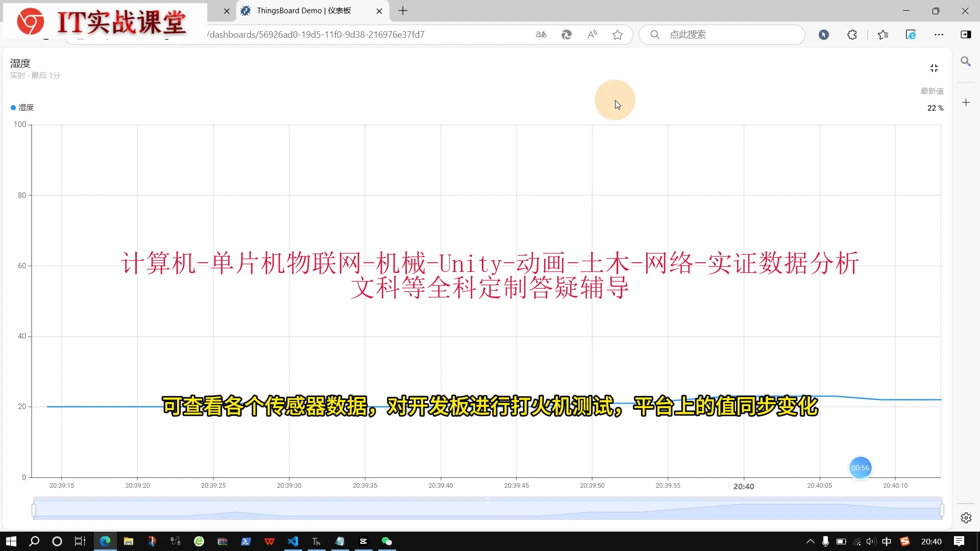Exit fullscreen mode of humidity widget
This screenshot has width=980, height=551.
(934, 68)
